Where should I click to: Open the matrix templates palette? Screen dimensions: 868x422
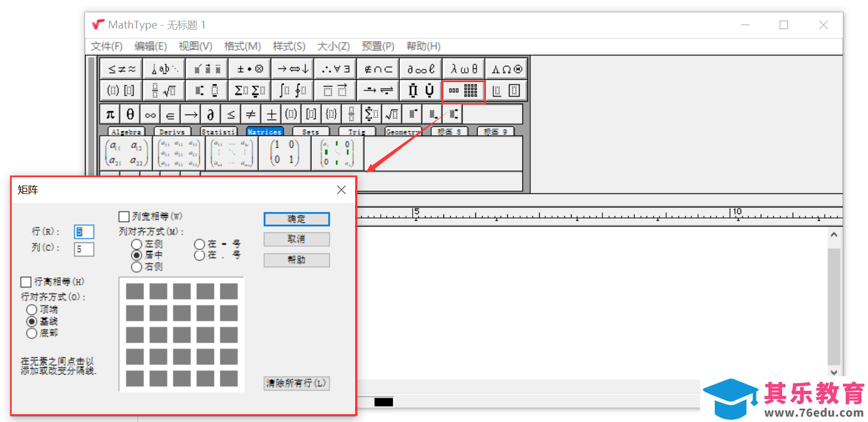[464, 91]
